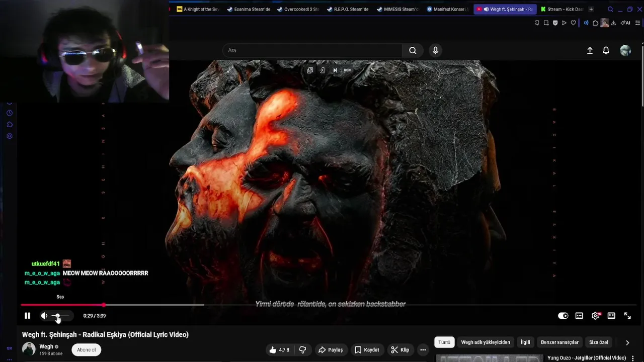Toggle subtitles with the captions icon

[579, 316]
